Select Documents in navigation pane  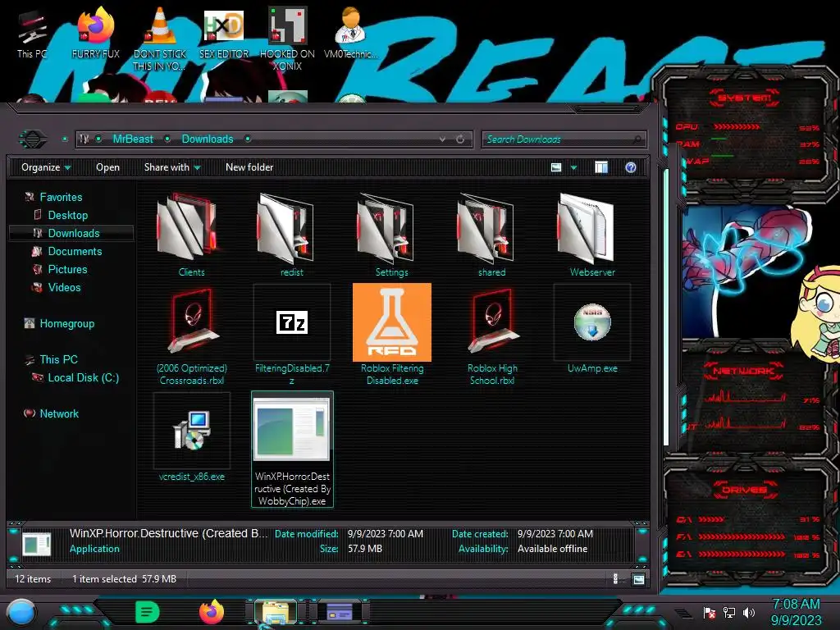[x=75, y=251]
